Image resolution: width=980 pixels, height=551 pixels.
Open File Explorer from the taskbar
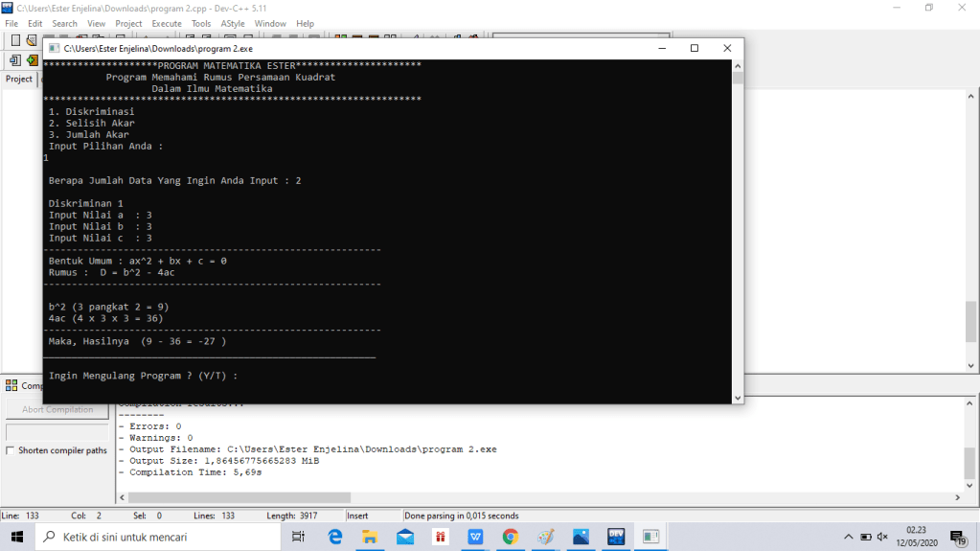370,537
